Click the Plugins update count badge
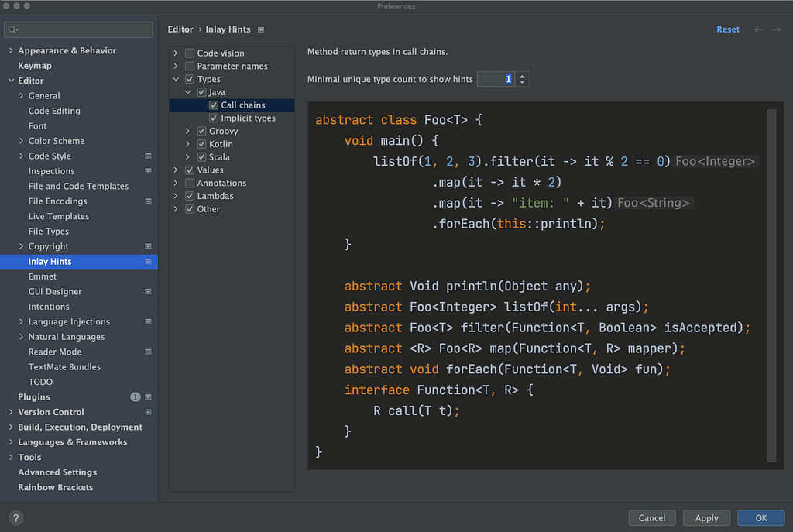Image resolution: width=793 pixels, height=532 pixels. coord(135,397)
